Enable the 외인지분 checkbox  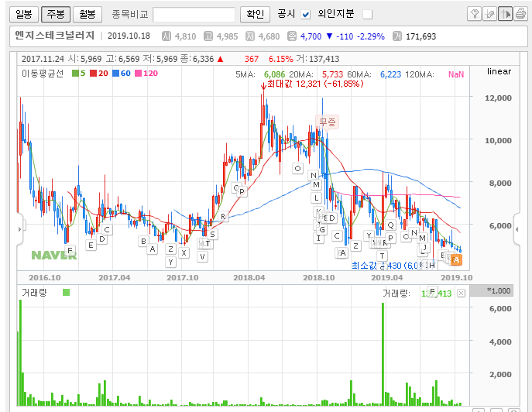tap(368, 15)
